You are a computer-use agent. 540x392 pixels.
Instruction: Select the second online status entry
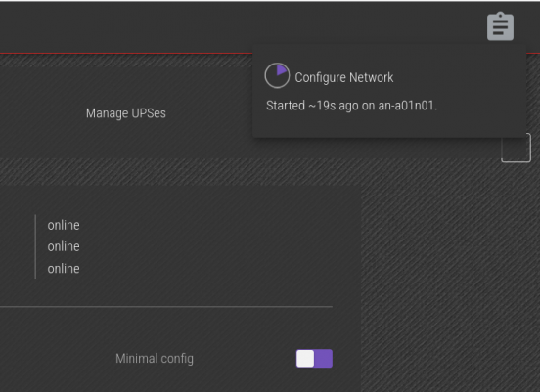64,246
